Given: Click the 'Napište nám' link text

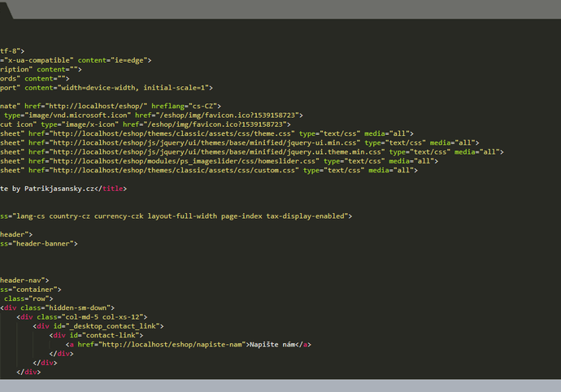Looking at the screenshot, I should pyautogui.click(x=272, y=345).
